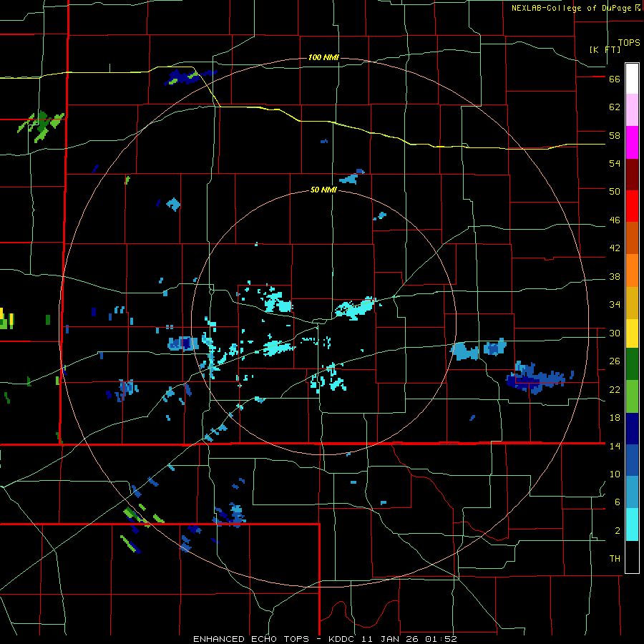Pick the dark orange legend swatch
644x644 pixels.
coord(632,238)
